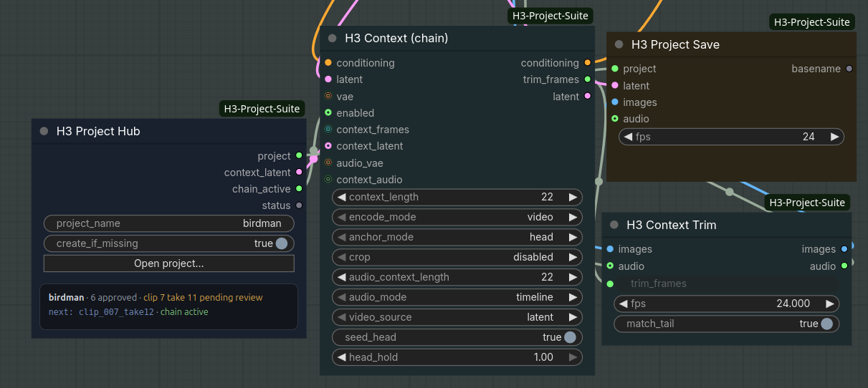Click the H3-Project-Suite badge above Context chain
The image size is (868, 388).
pos(550,16)
